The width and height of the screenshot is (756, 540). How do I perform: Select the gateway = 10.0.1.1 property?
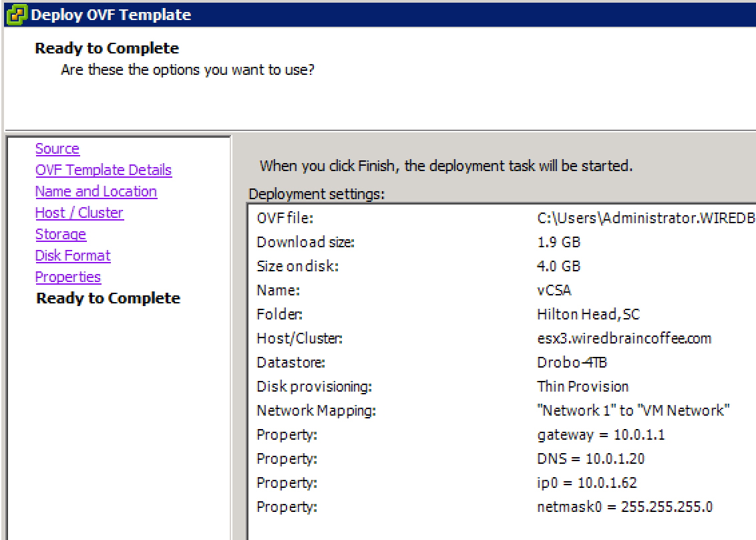tap(601, 435)
